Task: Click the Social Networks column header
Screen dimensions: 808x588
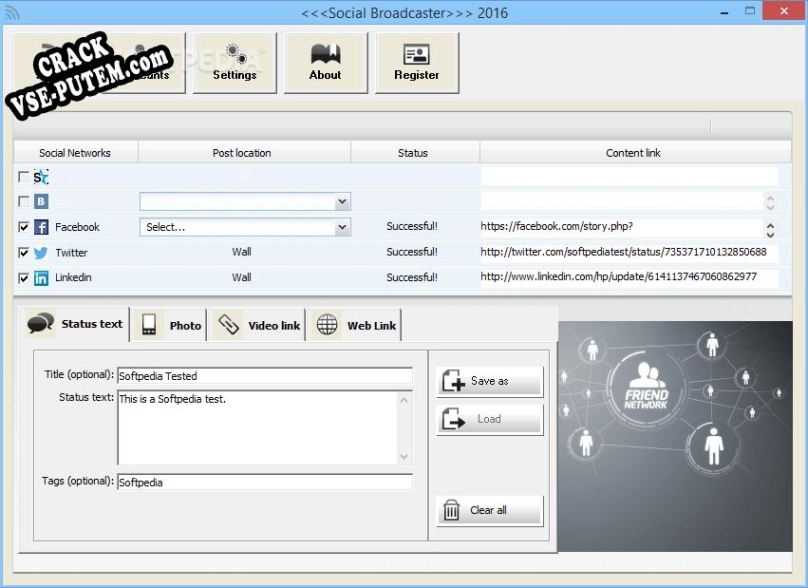Action: tap(75, 153)
